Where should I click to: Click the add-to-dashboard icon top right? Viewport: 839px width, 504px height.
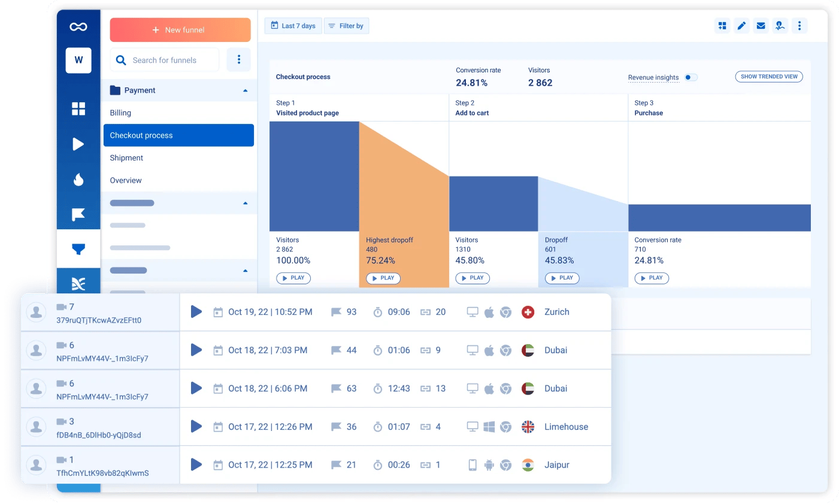coord(722,26)
